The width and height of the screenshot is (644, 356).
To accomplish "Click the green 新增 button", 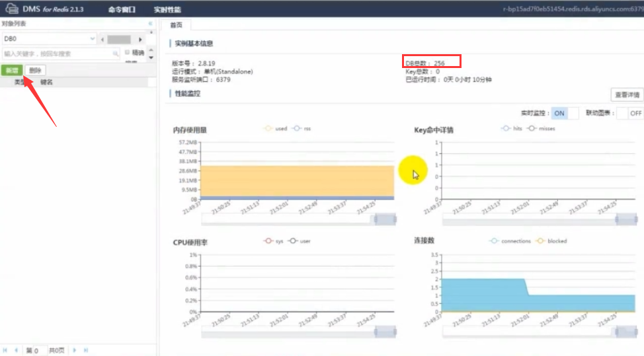I will [11, 70].
